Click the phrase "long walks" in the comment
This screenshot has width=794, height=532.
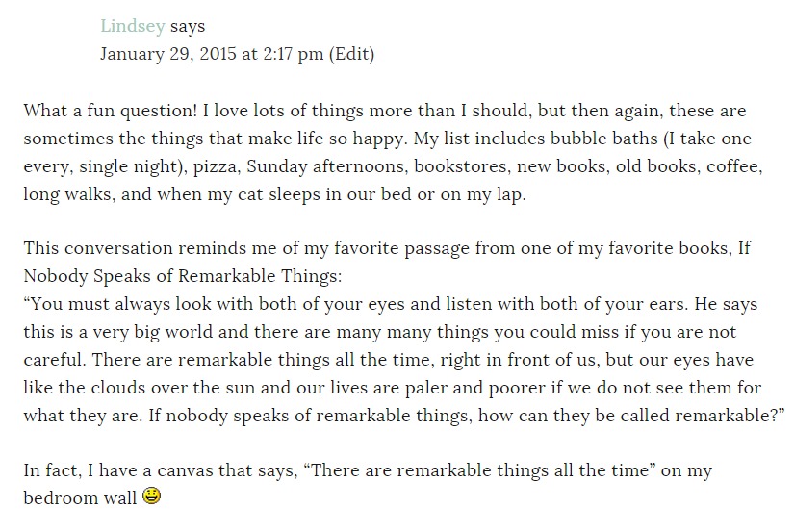point(69,194)
